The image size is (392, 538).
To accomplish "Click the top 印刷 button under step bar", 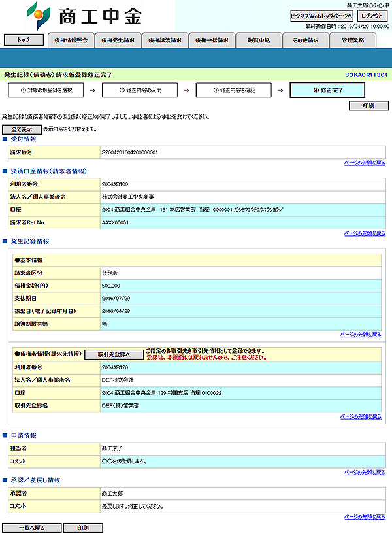I will tap(368, 106).
